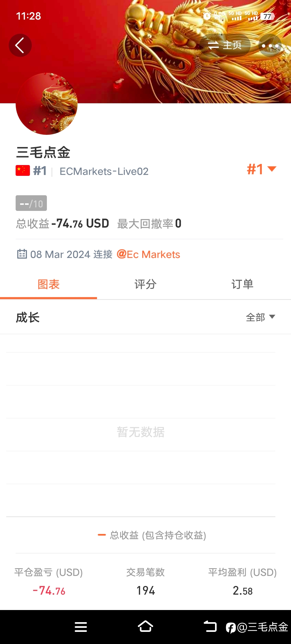
Task: Expand the orange #1 account dropdown
Action: coord(261,169)
